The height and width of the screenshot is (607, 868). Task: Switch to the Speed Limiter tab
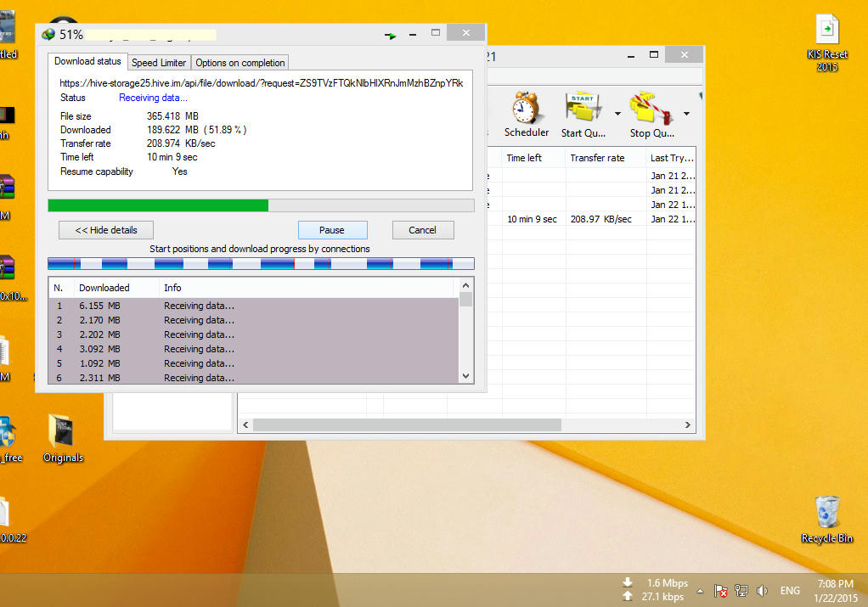coord(159,63)
